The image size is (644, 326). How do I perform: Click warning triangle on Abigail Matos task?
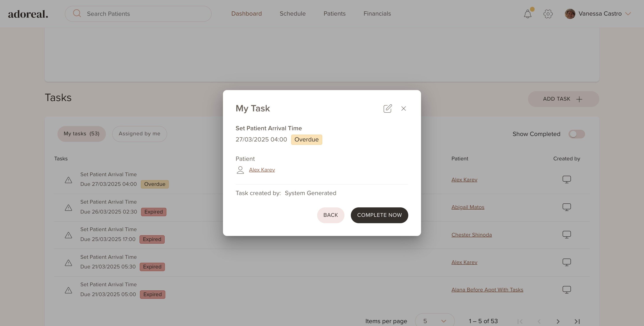pos(68,207)
